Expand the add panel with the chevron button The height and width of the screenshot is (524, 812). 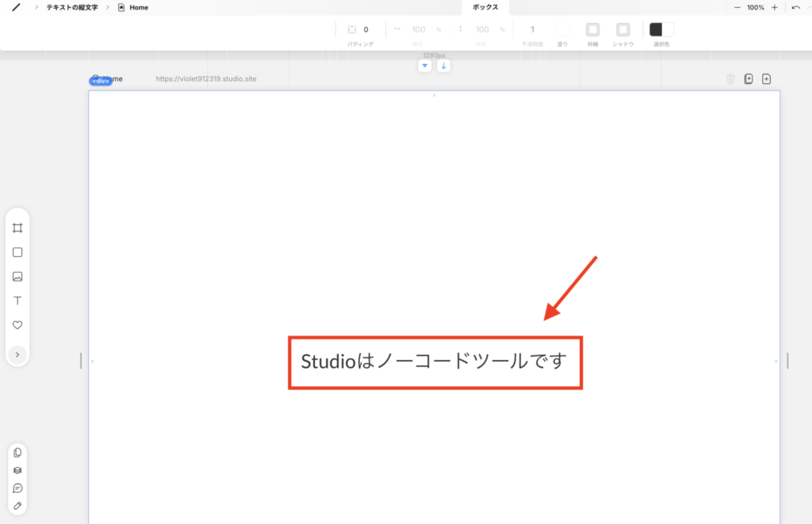[17, 354]
